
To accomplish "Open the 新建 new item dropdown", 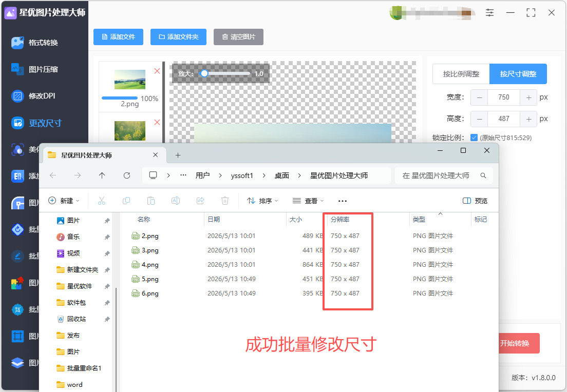I will point(64,201).
